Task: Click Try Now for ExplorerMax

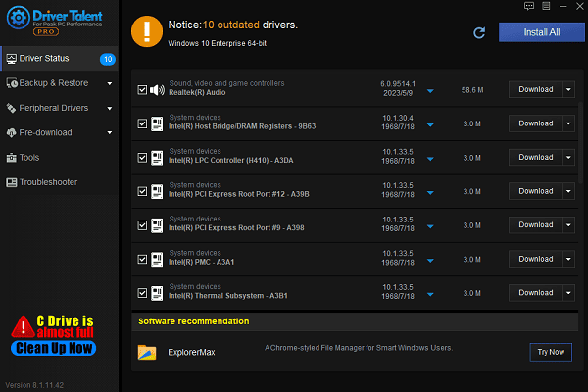Action: (551, 352)
